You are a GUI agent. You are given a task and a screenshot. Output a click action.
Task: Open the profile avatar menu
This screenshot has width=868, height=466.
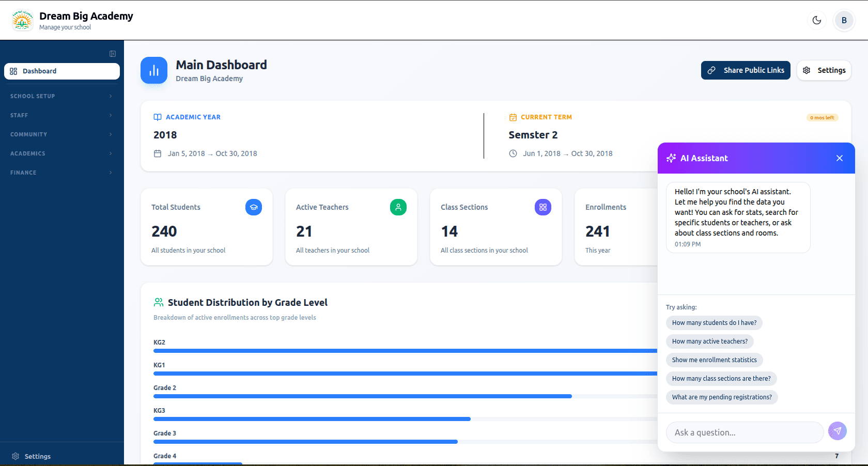click(x=844, y=20)
